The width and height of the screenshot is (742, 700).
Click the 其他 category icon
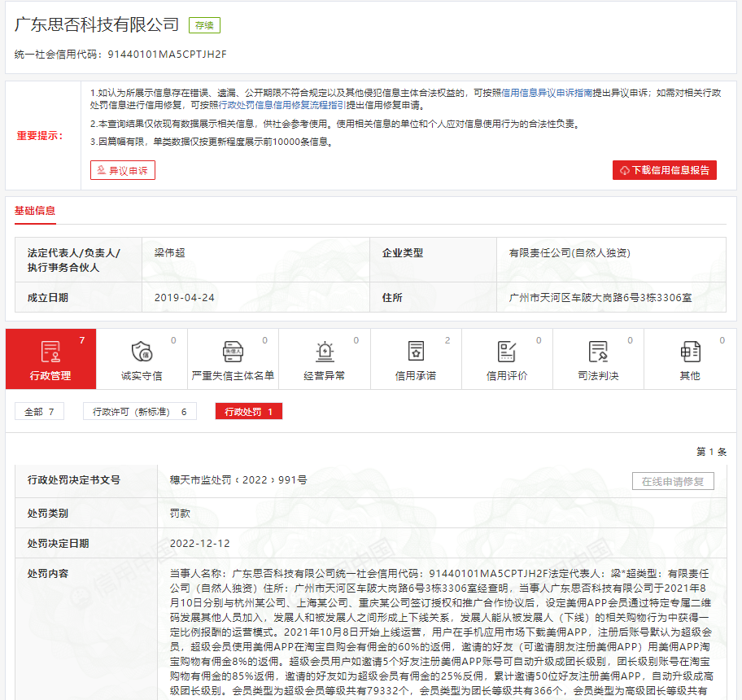689,352
